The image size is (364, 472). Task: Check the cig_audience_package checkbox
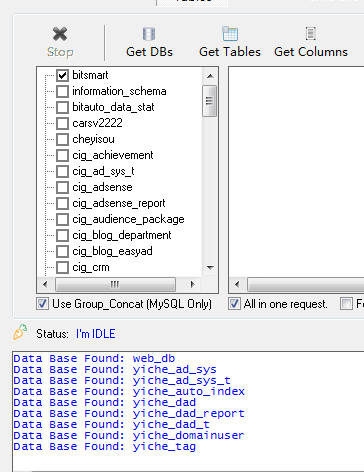(62, 219)
